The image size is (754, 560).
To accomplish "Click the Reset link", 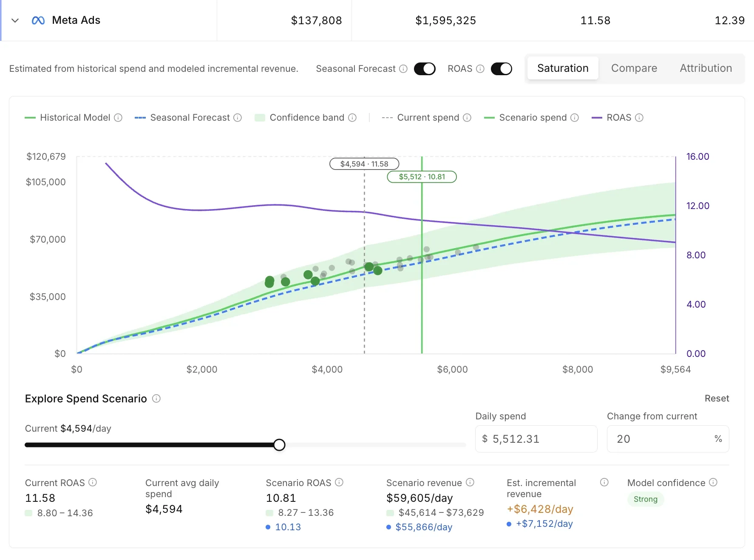I will [717, 399].
